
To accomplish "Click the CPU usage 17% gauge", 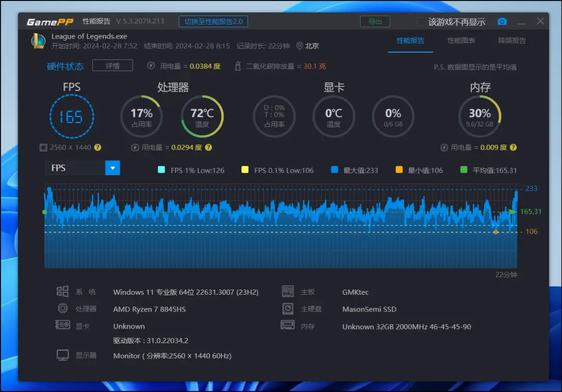I will pyautogui.click(x=142, y=116).
